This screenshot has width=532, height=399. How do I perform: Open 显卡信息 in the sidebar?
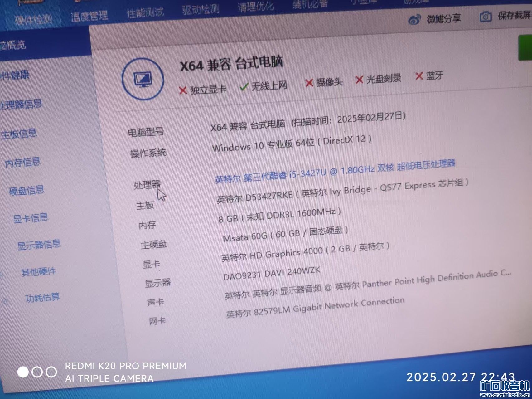(x=31, y=218)
